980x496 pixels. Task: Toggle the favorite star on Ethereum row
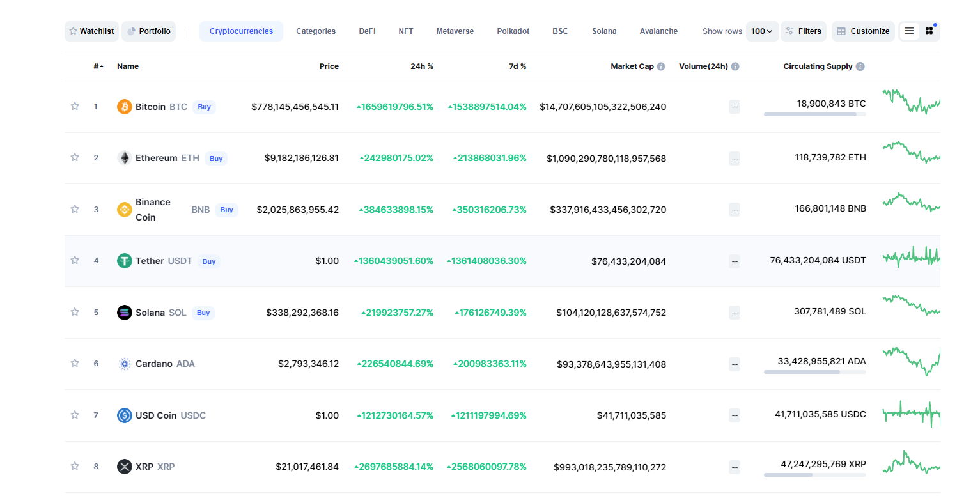(x=74, y=158)
